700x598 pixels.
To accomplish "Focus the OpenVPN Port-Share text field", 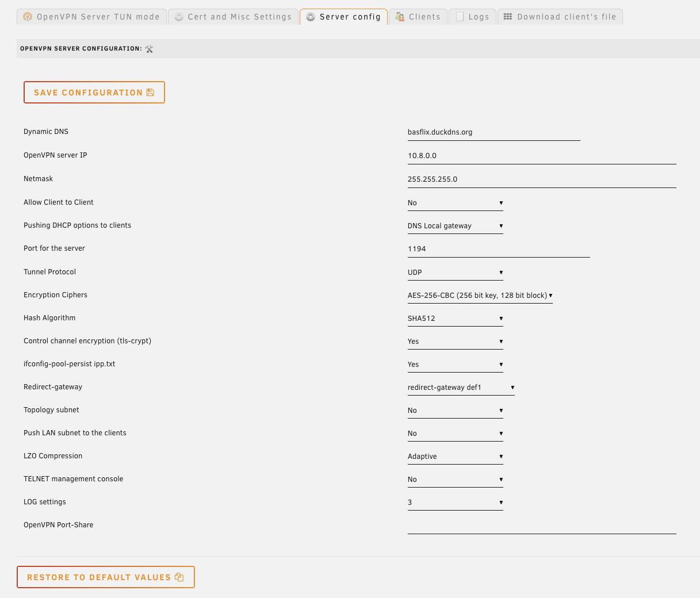I will click(x=541, y=526).
